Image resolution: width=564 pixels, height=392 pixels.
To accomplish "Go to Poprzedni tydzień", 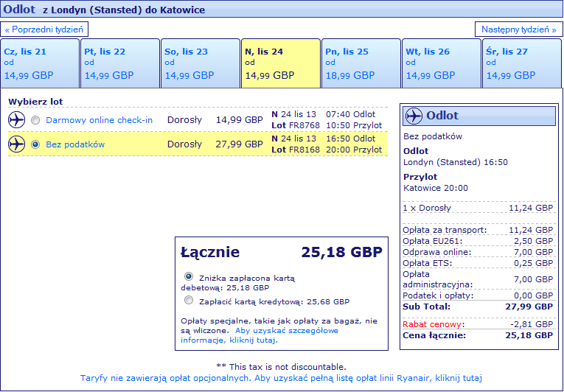I will click(x=44, y=29).
